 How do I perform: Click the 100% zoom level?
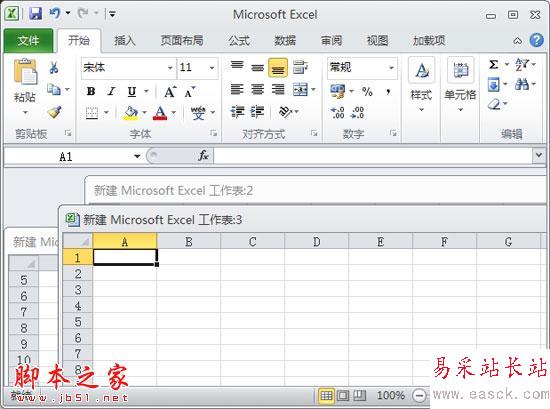[391, 396]
